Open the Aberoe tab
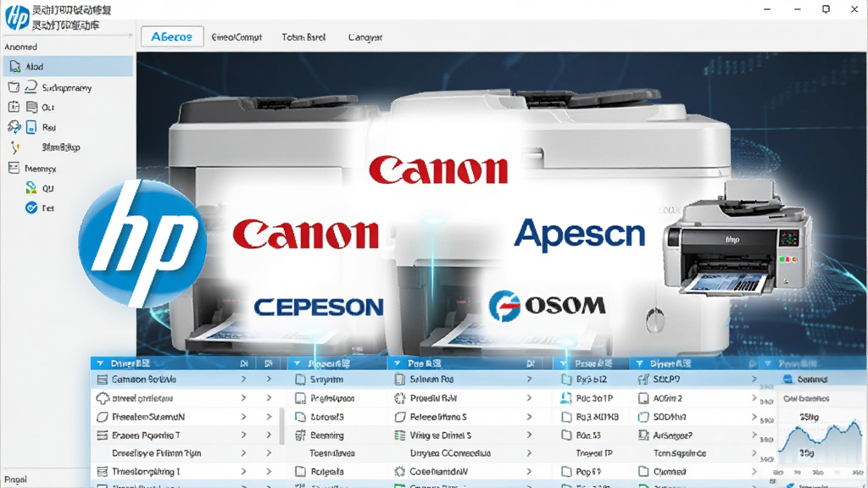Image resolution: width=868 pixels, height=488 pixels. click(x=171, y=36)
